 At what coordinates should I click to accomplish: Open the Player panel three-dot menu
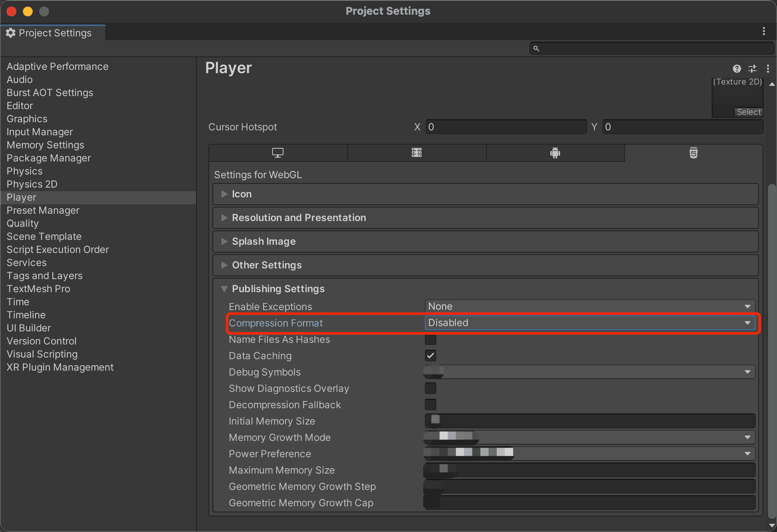click(x=768, y=69)
